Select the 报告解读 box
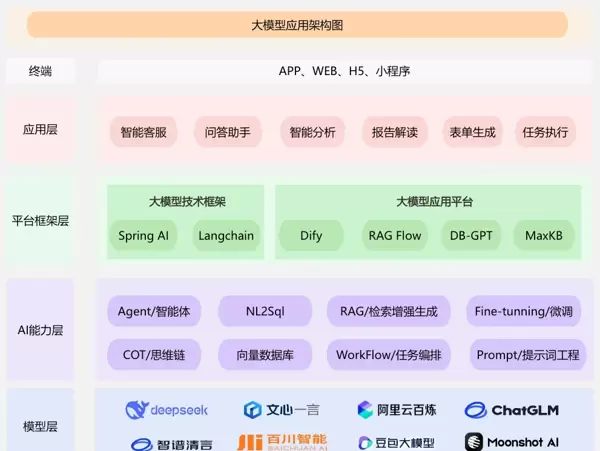Viewport: 600px width, 451px height. (394, 132)
